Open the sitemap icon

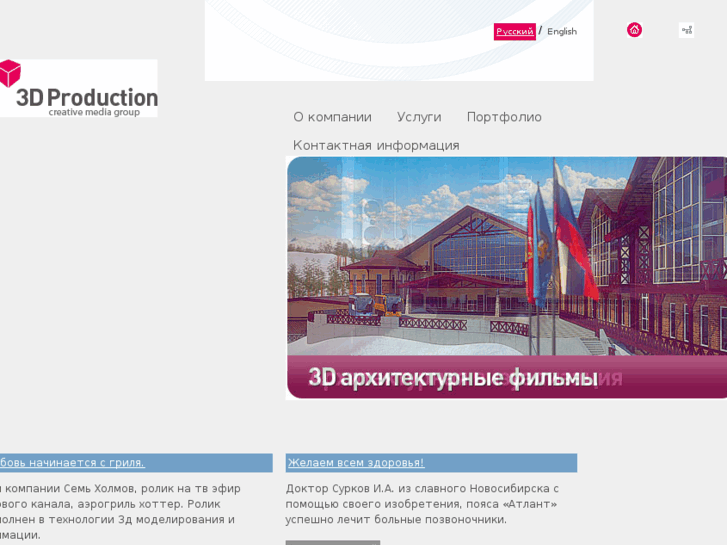tap(687, 30)
